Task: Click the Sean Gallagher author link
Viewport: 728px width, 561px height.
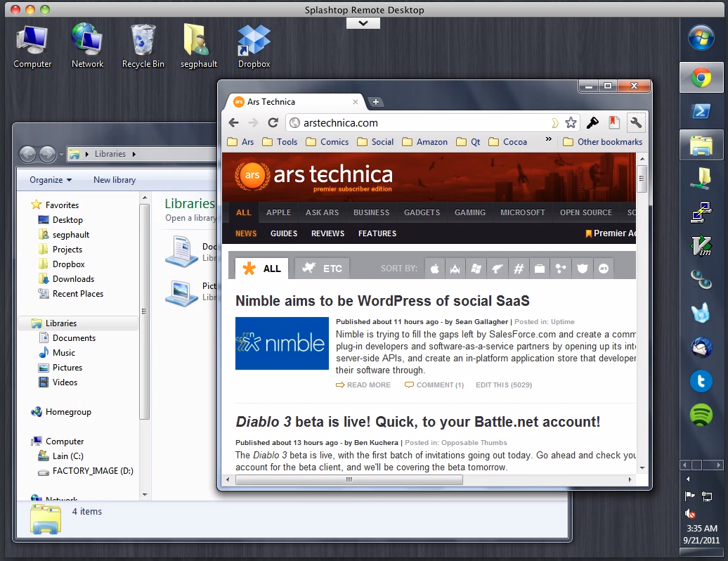Action: (481, 321)
